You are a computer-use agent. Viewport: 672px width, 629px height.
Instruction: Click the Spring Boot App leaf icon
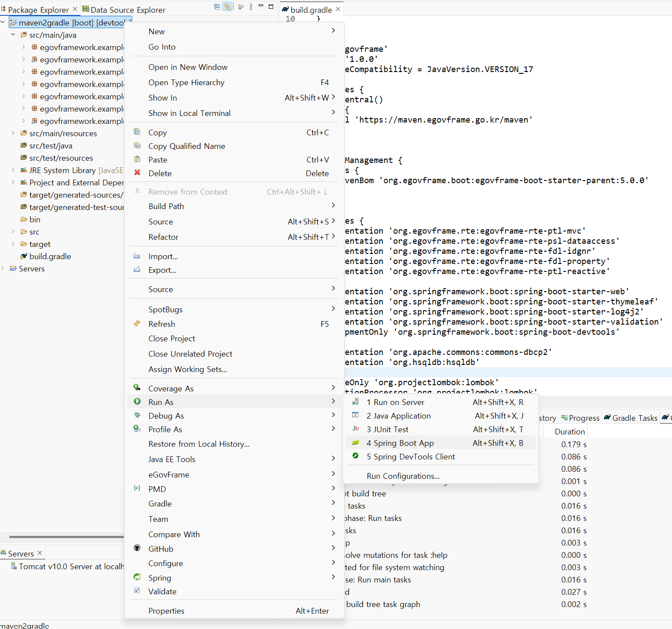[355, 443]
